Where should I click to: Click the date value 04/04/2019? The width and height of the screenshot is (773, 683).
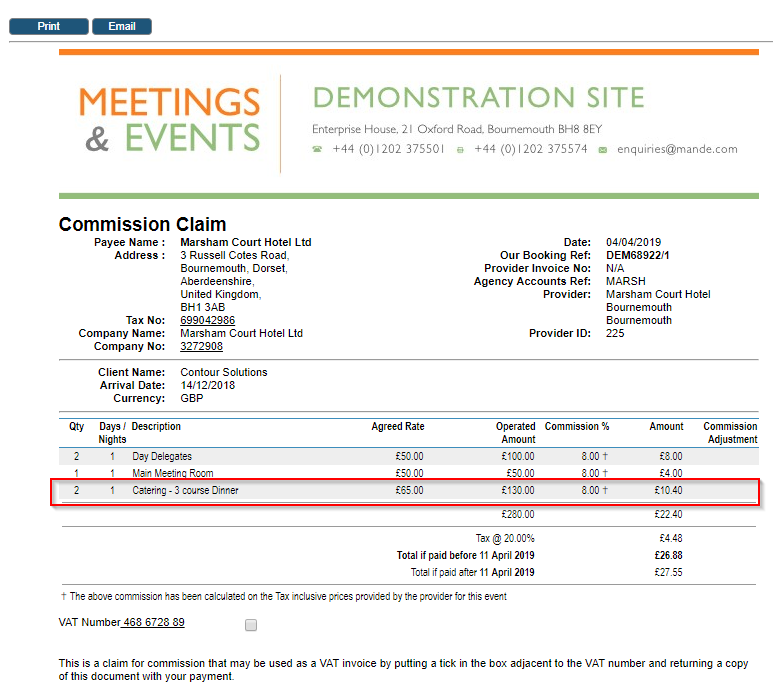(x=633, y=242)
